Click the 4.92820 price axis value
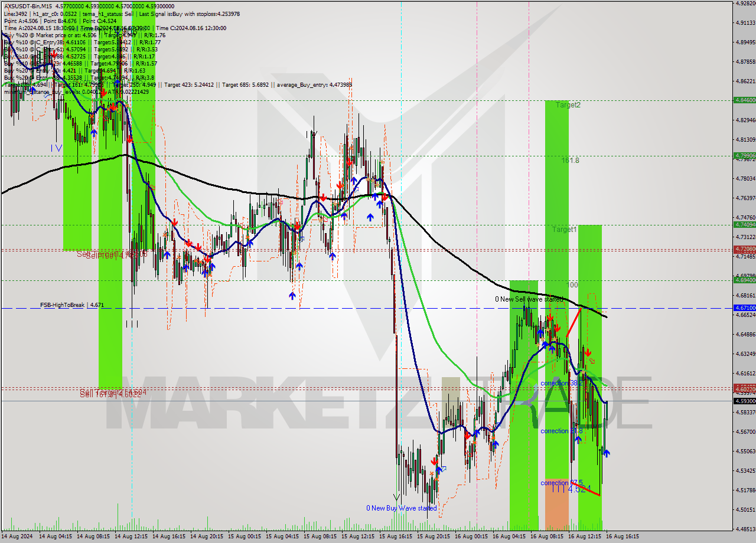The image size is (756, 543). pos(745,3)
